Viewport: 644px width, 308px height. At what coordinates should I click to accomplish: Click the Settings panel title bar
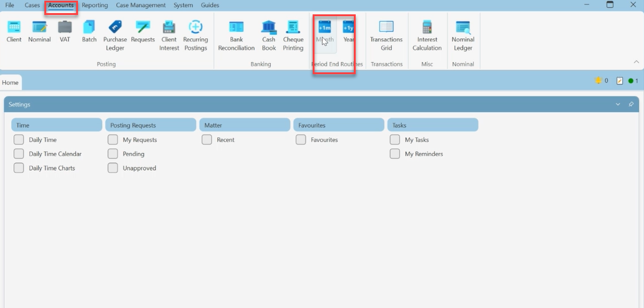[321, 105]
